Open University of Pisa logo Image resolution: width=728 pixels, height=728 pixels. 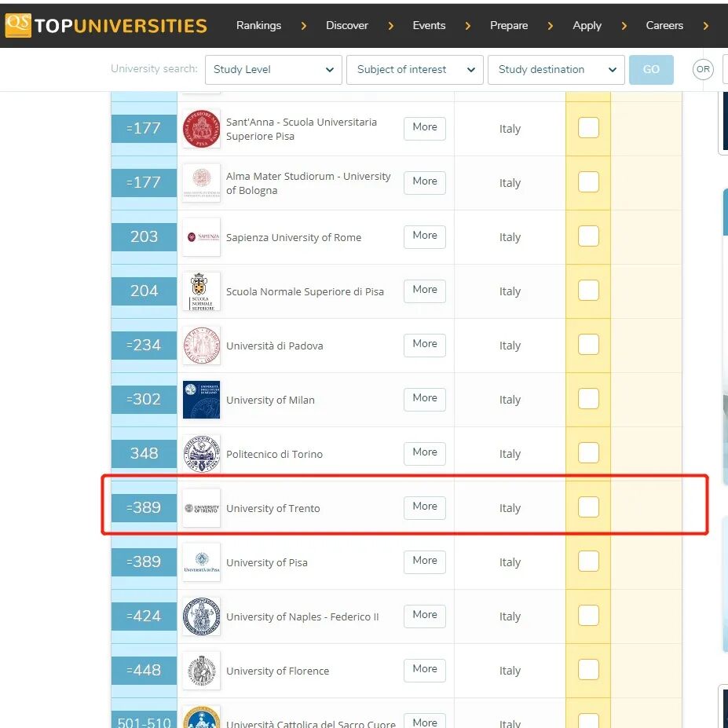pyautogui.click(x=201, y=562)
